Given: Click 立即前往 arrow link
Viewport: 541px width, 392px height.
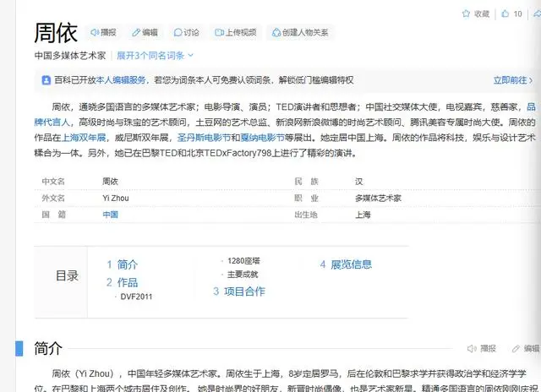Looking at the screenshot, I should pos(513,80).
